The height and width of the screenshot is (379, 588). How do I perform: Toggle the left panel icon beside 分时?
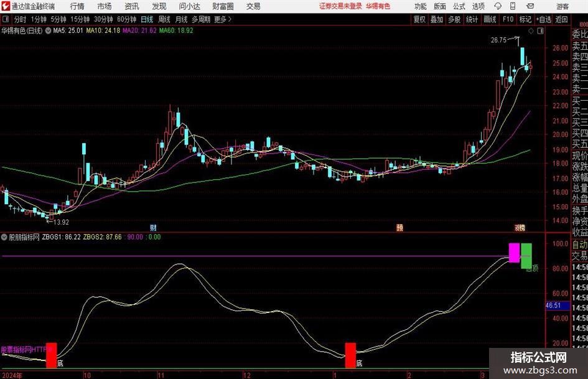coord(6,19)
